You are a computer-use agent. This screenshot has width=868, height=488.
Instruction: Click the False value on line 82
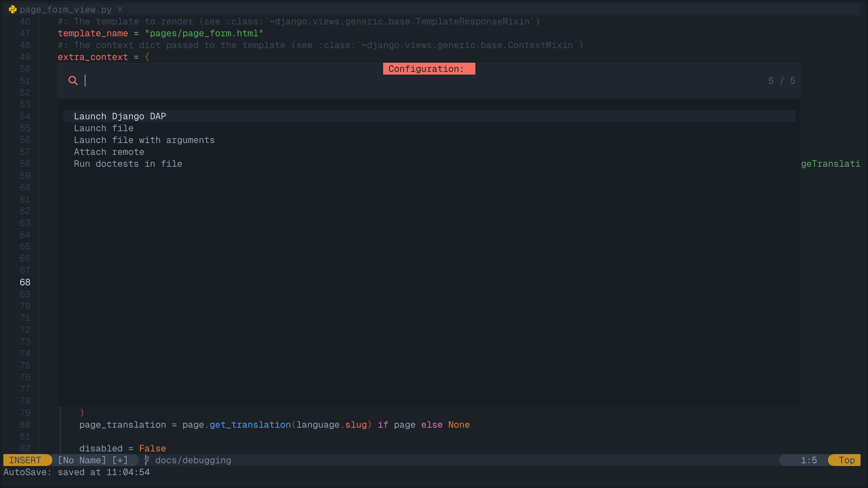click(x=153, y=448)
